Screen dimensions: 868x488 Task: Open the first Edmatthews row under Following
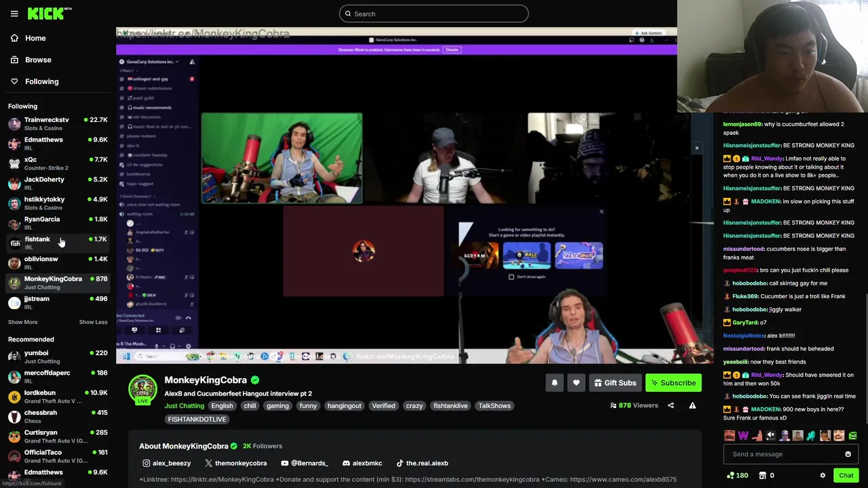tap(58, 143)
